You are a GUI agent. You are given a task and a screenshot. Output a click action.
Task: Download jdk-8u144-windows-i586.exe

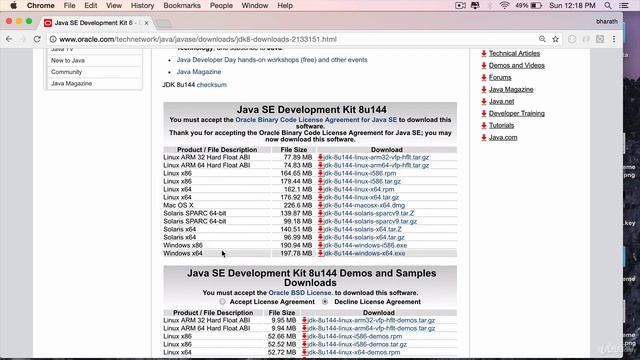(x=365, y=245)
